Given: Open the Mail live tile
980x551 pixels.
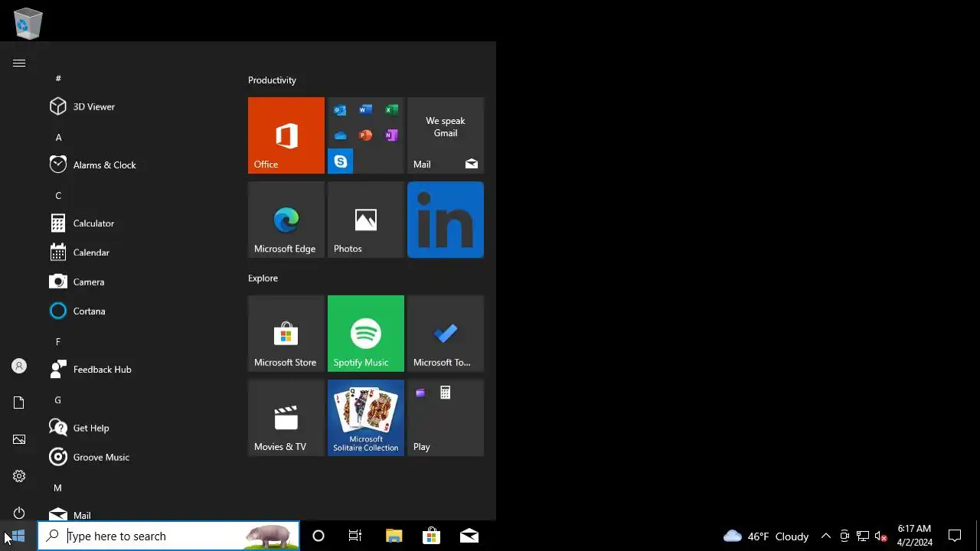Looking at the screenshot, I should pos(446,135).
